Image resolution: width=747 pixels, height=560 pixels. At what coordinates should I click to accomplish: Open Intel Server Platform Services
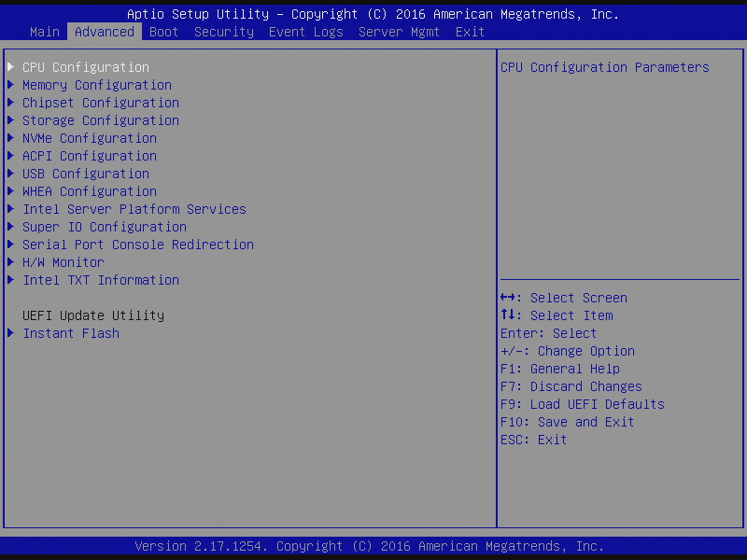[134, 209]
